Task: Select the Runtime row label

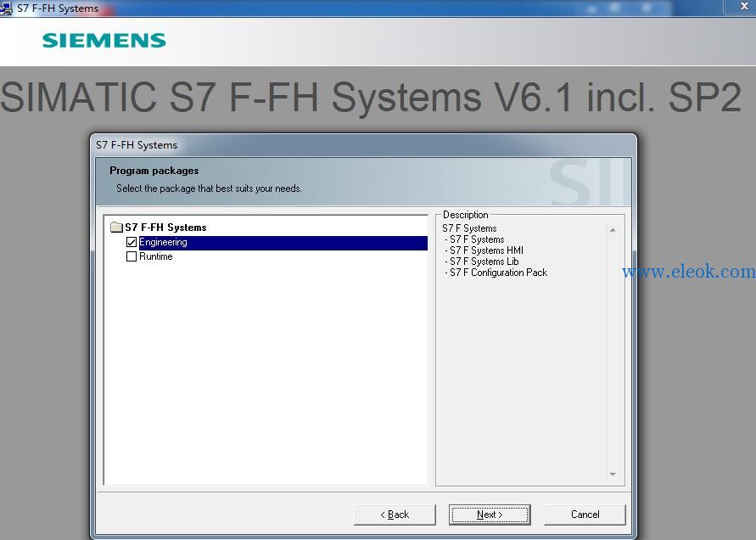Action: pos(156,256)
